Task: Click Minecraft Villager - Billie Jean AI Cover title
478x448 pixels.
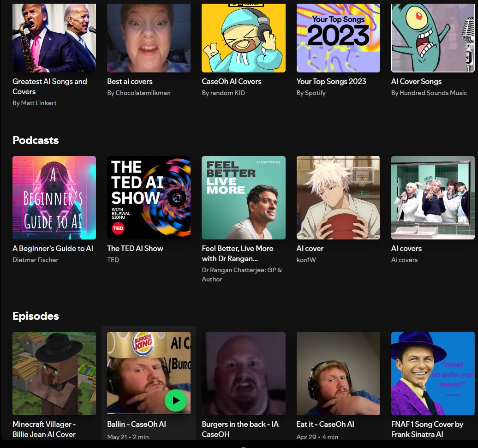Action: pyautogui.click(x=44, y=429)
